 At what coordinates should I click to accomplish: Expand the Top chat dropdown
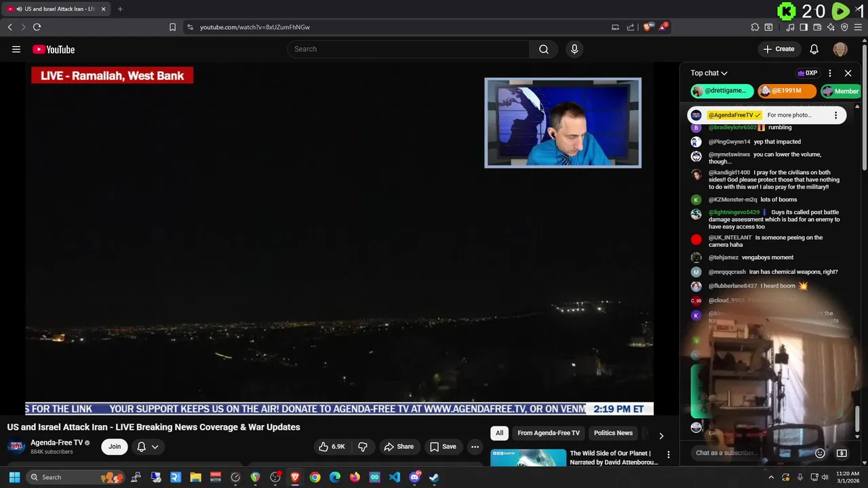coord(709,73)
